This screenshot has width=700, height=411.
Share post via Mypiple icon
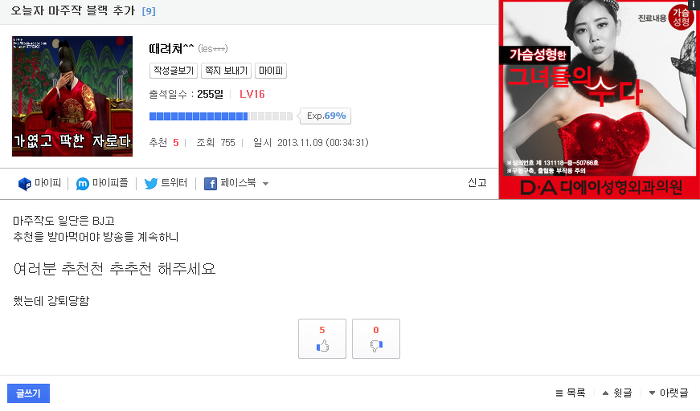click(x=83, y=183)
